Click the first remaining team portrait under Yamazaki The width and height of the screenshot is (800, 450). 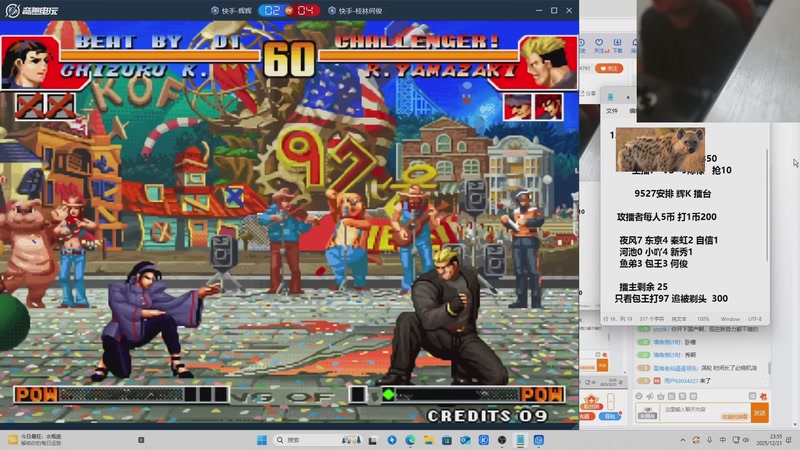click(x=517, y=107)
